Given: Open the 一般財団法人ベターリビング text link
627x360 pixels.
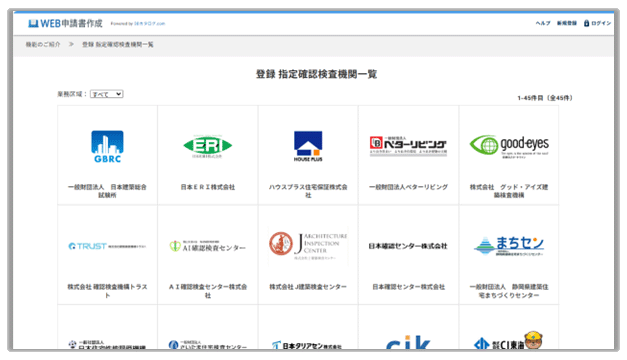Looking at the screenshot, I should (408, 187).
